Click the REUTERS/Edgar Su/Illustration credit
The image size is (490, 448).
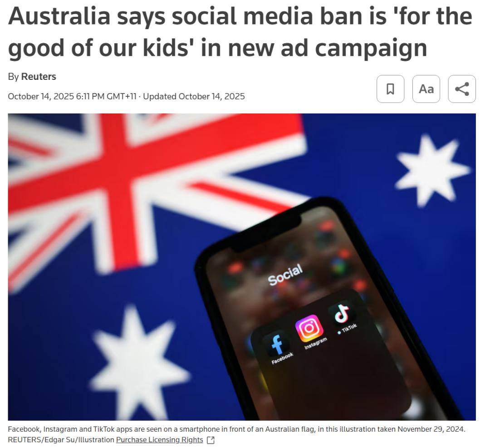[61, 440]
